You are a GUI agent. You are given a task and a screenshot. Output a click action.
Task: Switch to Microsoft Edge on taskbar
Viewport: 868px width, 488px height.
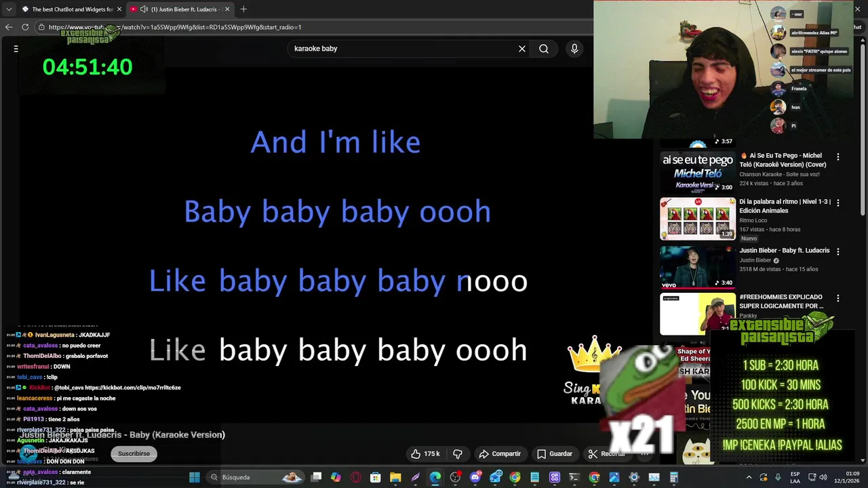click(x=435, y=477)
